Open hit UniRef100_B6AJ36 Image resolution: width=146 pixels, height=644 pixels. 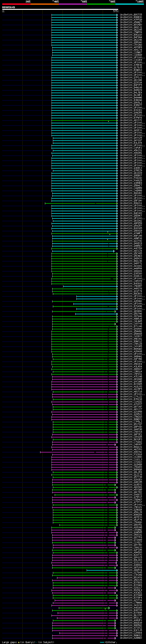[131, 261]
